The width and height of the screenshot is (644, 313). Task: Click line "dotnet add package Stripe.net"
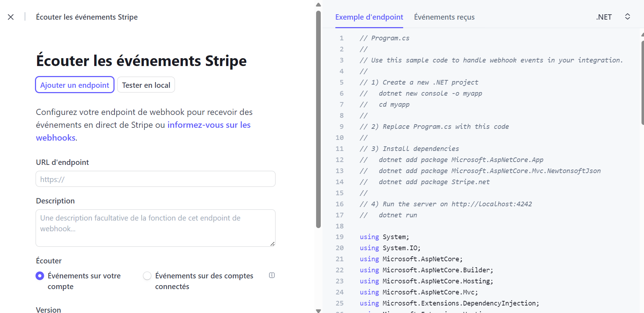point(434,182)
